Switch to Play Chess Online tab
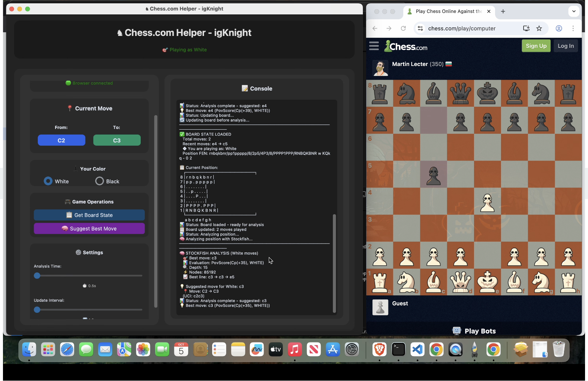Viewport: 588px width, 381px height. pos(448,11)
